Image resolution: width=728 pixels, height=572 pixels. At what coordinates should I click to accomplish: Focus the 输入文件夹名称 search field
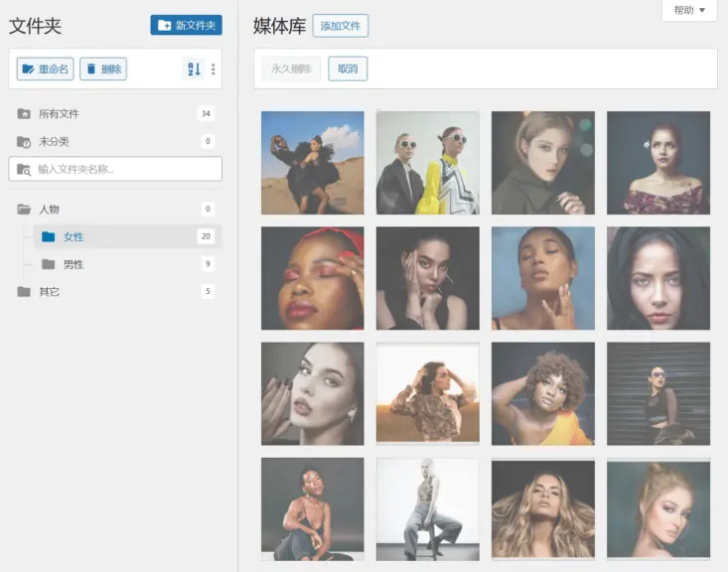(124, 169)
